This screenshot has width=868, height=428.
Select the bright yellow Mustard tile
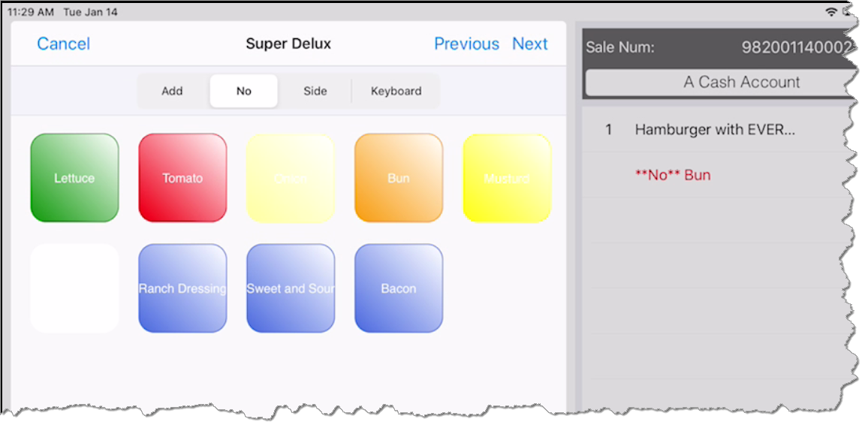(x=507, y=178)
